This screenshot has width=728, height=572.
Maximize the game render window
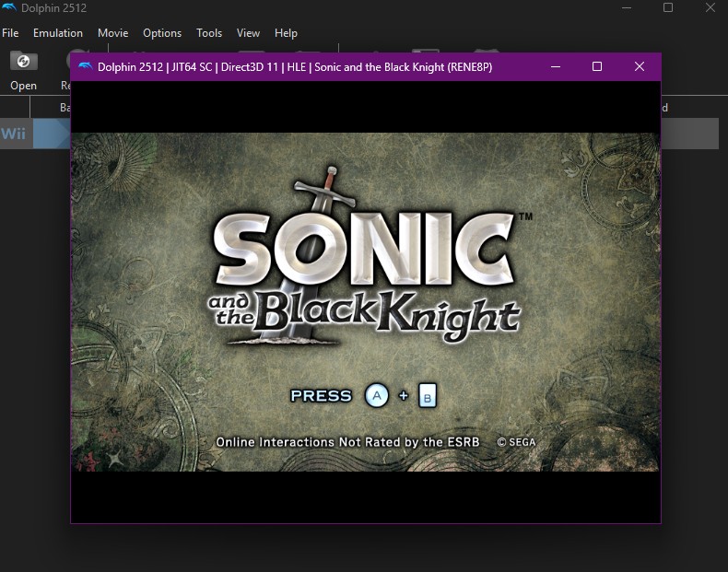[x=597, y=66]
